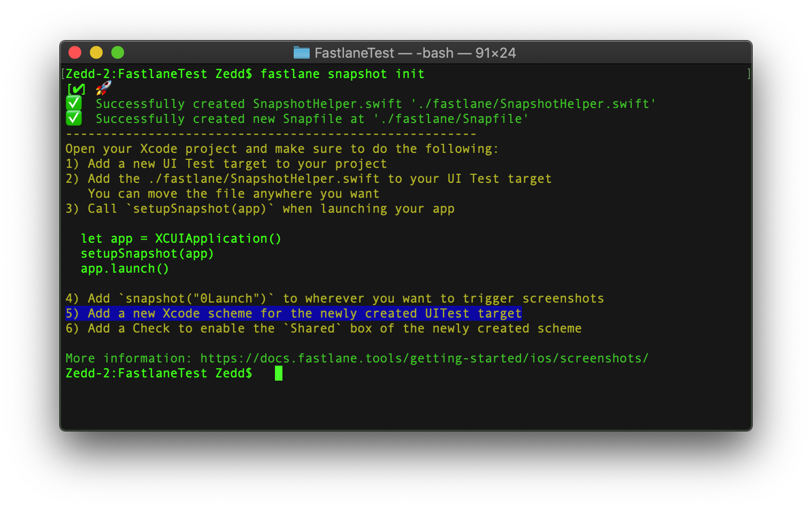Click the rocket emoji in terminal output
Viewport: 812px width, 510px height.
coord(103,88)
